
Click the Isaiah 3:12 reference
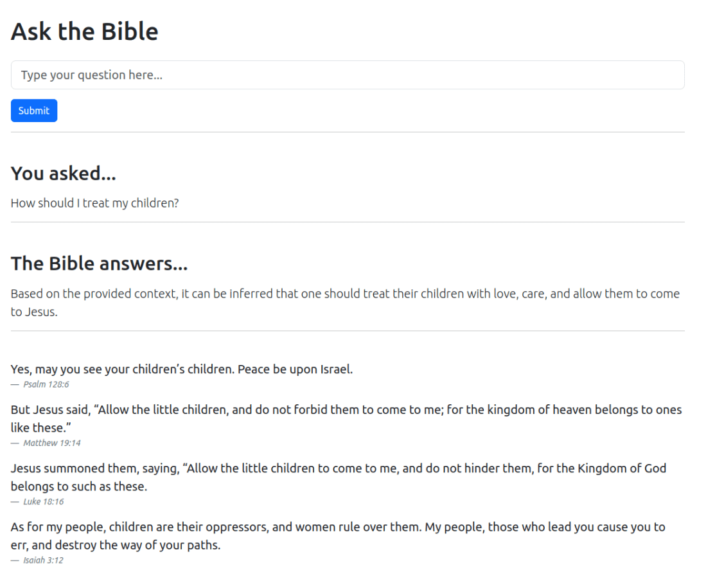point(43,560)
